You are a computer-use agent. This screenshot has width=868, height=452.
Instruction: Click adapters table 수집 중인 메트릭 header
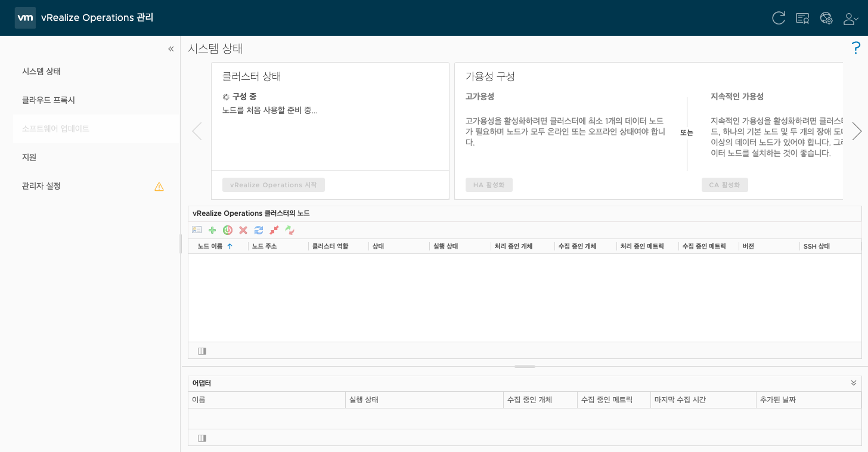614,400
